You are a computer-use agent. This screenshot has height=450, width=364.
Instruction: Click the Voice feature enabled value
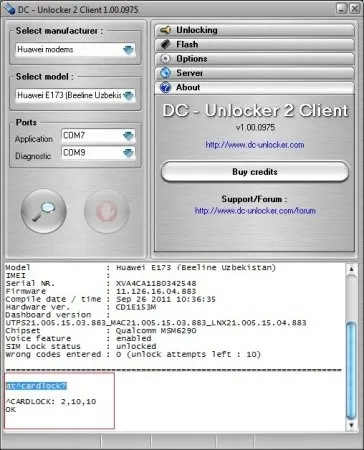(133, 338)
